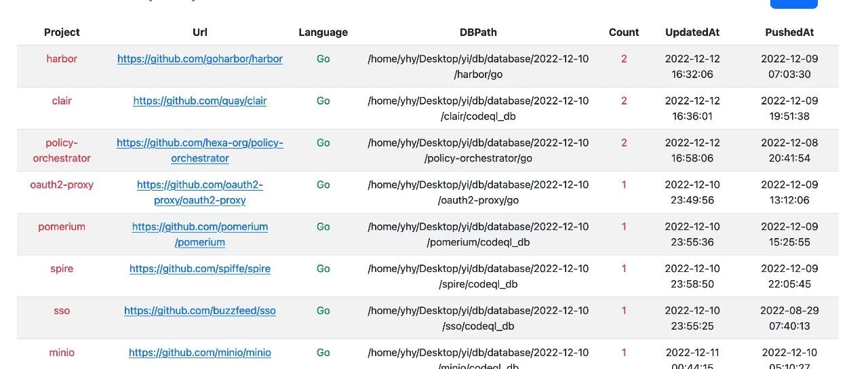Open the buzzfeed/sso GitHub link
This screenshot has height=369, width=868.
pos(200,311)
